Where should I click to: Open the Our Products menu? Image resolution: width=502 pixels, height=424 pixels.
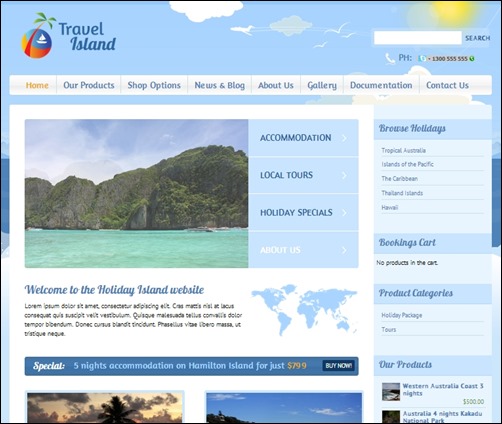pos(89,85)
